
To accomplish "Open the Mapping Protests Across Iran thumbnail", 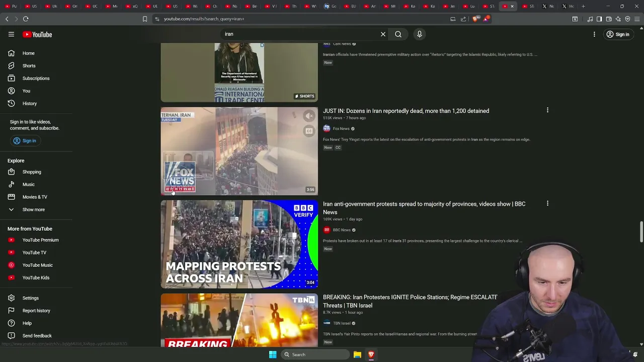I will click(x=239, y=244).
